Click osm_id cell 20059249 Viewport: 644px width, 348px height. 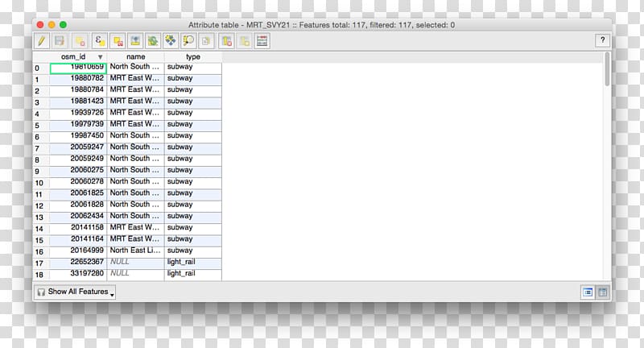tap(78, 160)
